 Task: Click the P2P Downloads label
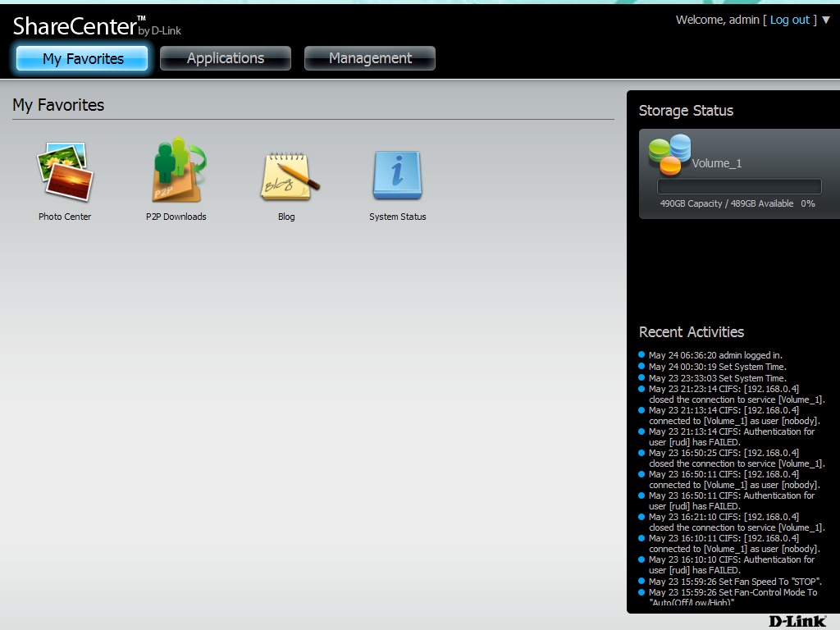pyautogui.click(x=176, y=217)
